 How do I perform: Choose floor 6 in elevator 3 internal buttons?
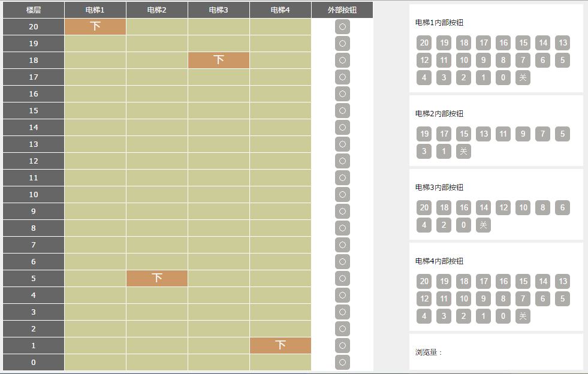pos(562,207)
